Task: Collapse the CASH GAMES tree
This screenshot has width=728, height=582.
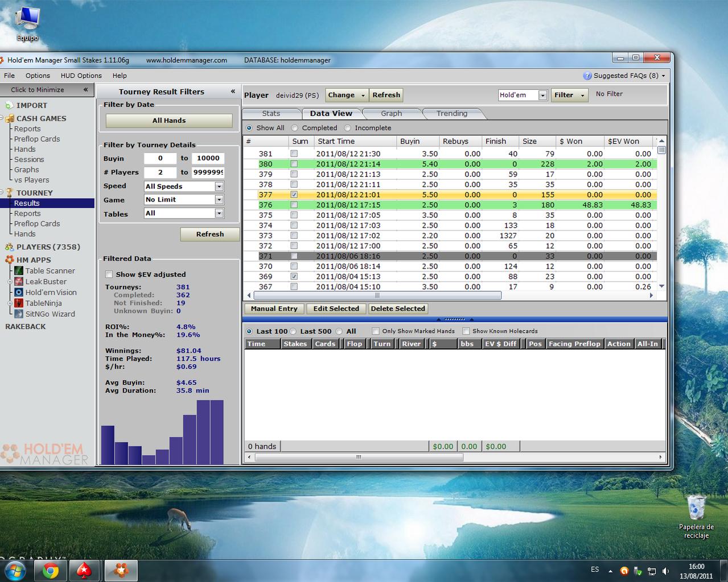Action: 2,118
